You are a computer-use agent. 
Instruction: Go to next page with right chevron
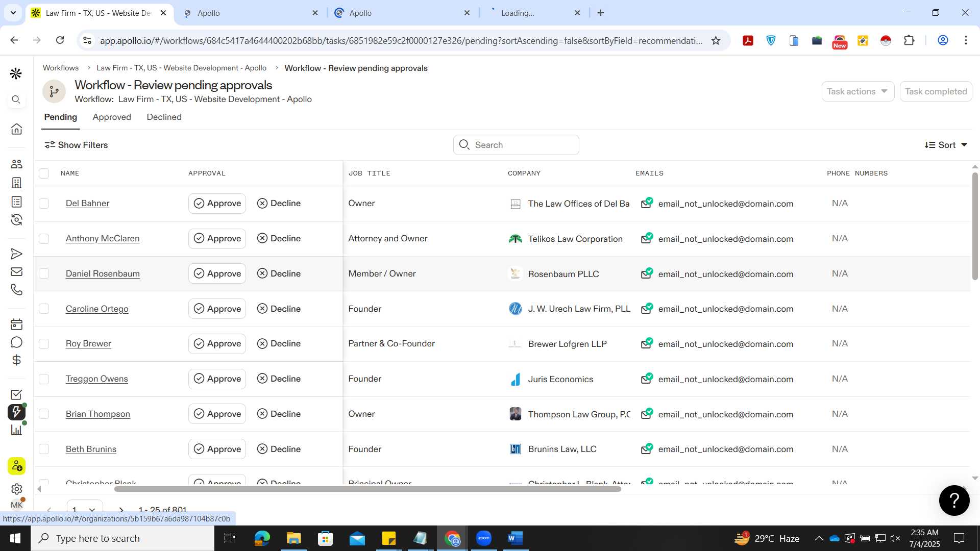[121, 509]
